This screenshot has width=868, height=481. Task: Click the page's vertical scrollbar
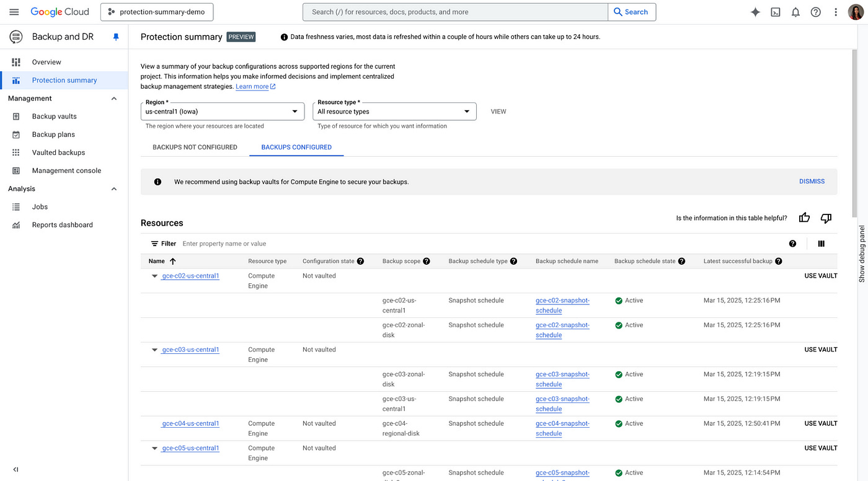[x=856, y=133]
